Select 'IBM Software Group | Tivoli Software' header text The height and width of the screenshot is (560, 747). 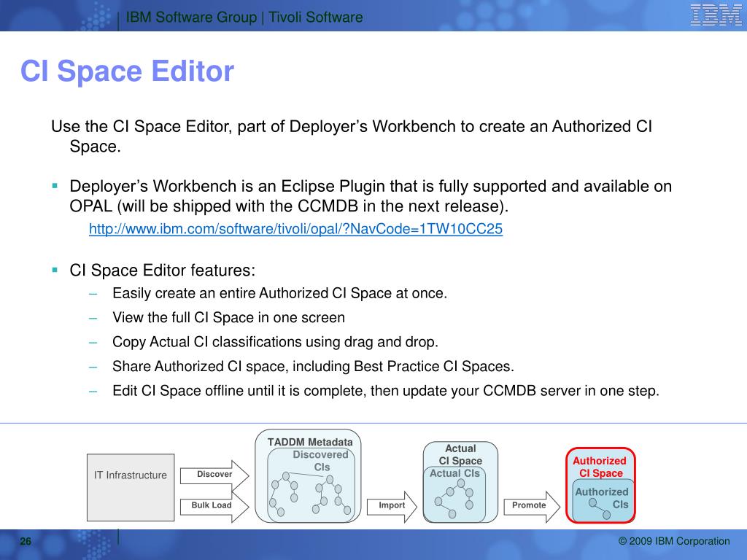244,17
